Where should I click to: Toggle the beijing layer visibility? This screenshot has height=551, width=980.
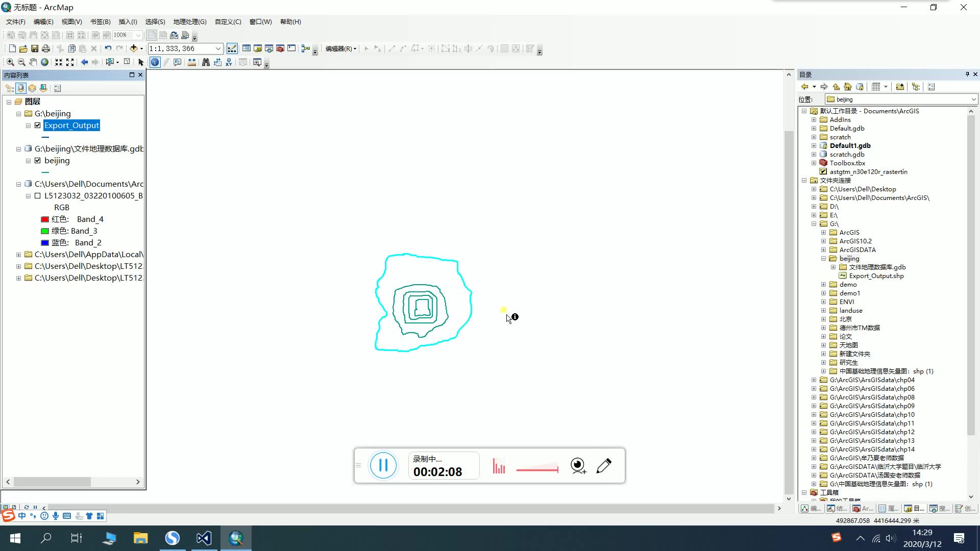click(x=37, y=161)
